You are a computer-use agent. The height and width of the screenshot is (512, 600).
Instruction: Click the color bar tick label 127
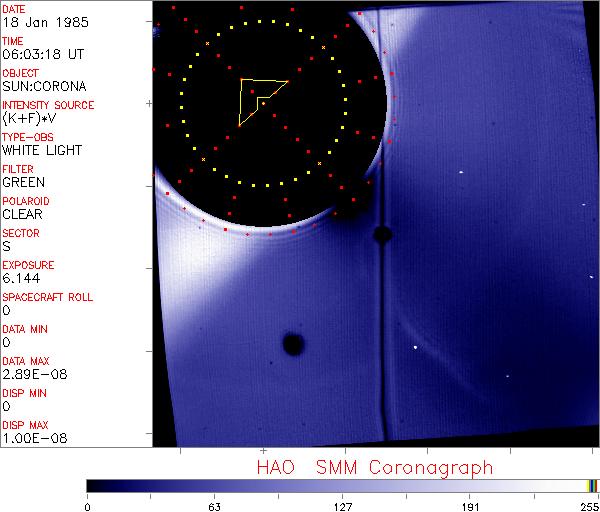(x=342, y=505)
